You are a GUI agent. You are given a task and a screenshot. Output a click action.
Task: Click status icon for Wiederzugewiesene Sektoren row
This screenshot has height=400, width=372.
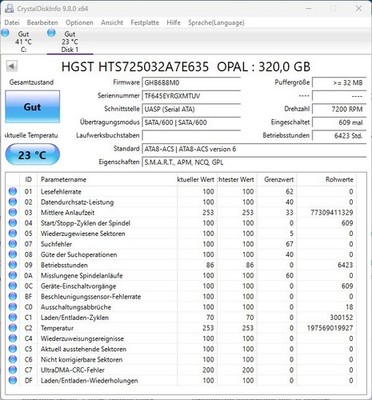click(x=13, y=233)
